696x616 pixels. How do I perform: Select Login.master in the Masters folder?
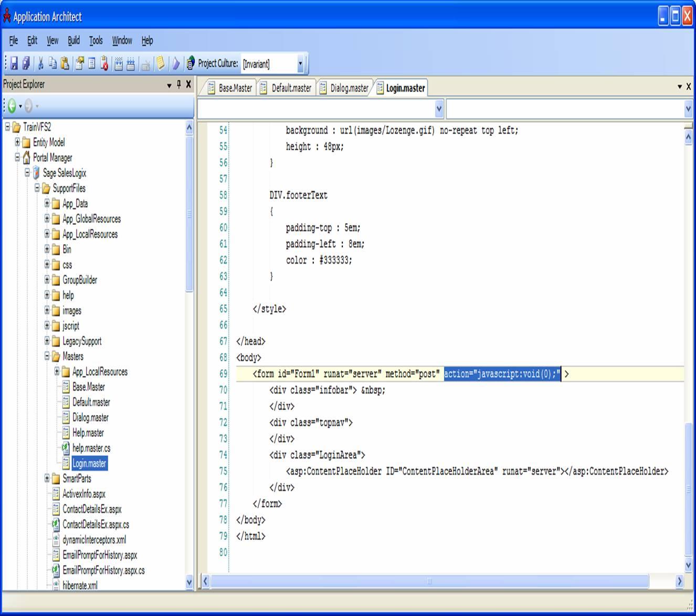[89, 463]
